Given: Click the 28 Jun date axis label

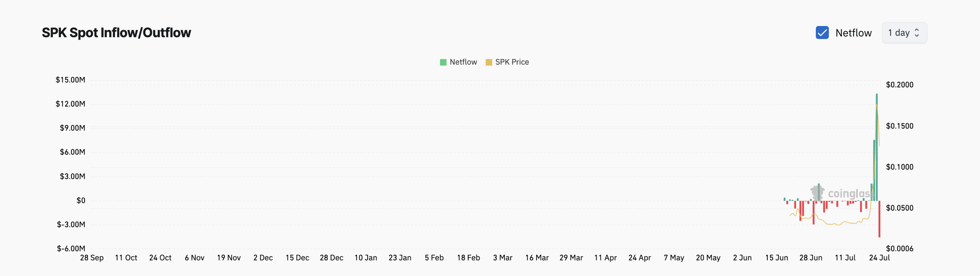Looking at the screenshot, I should pos(811,258).
